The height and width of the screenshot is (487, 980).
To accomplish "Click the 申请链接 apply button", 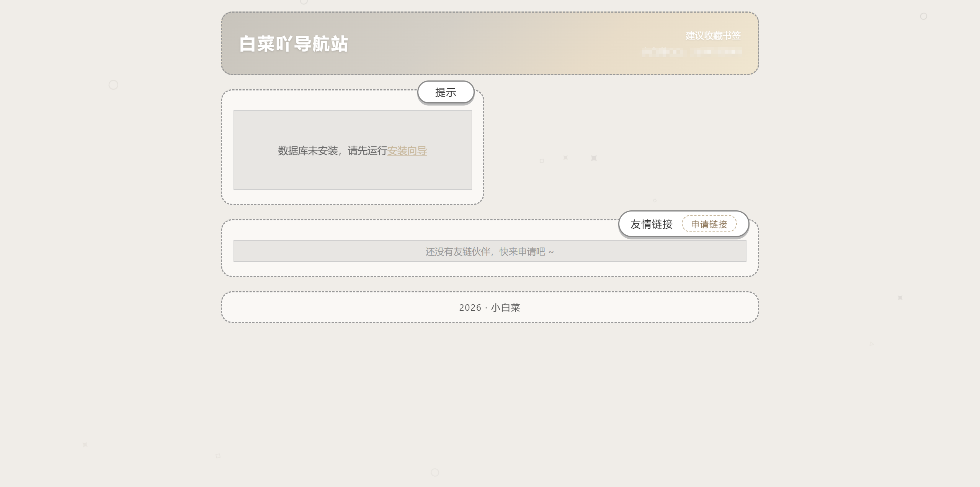I will point(709,224).
